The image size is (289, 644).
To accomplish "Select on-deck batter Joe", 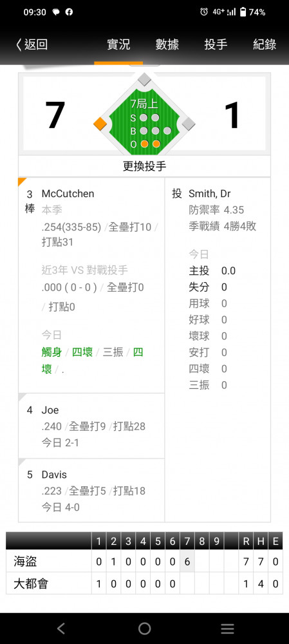I will (x=91, y=426).
